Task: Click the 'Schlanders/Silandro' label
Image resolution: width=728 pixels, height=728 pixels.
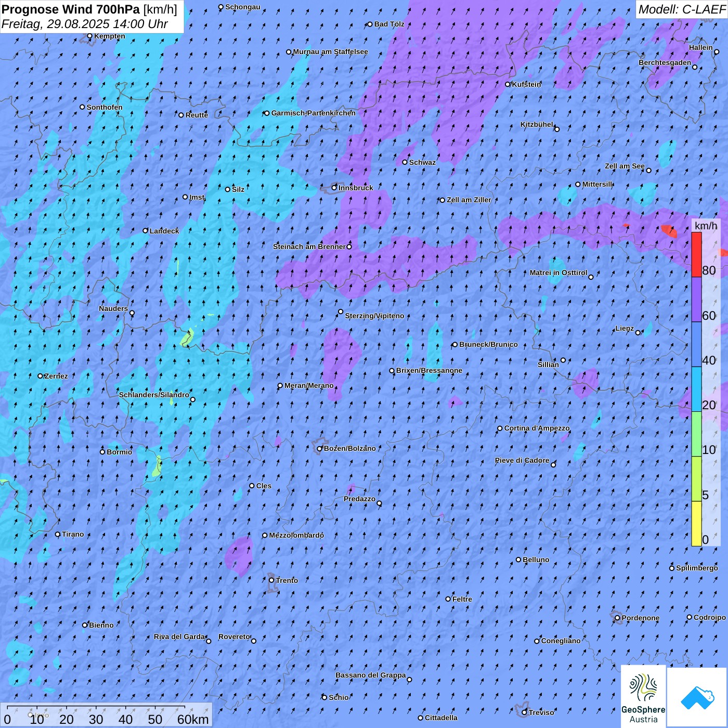Action: pyautogui.click(x=154, y=395)
